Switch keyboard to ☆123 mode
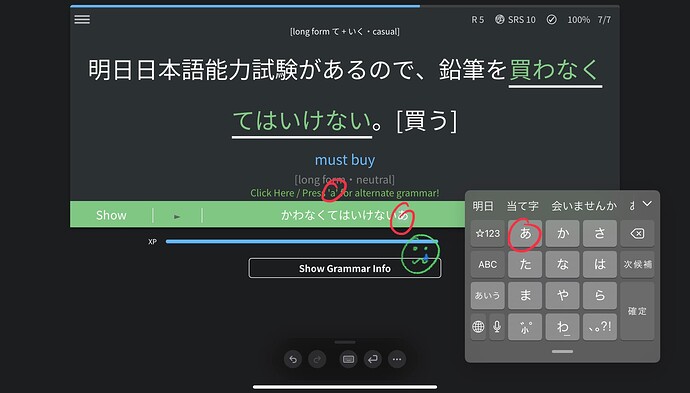Screen dimensions: 690x393 [488, 233]
